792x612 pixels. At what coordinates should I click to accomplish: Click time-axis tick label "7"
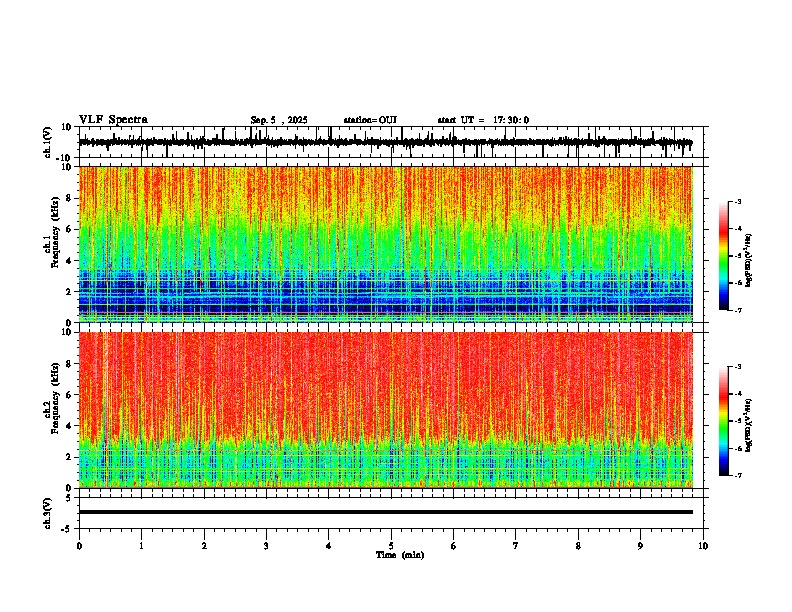click(516, 546)
